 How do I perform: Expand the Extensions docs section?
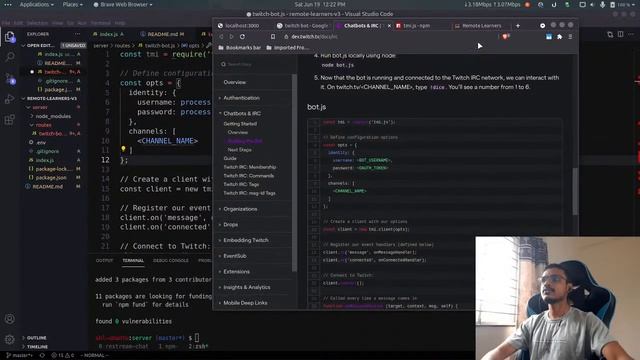coord(236,271)
